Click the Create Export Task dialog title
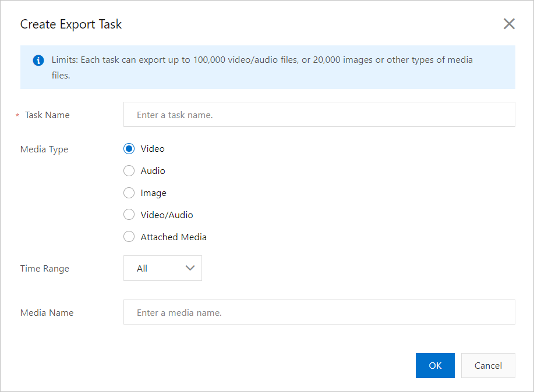This screenshot has width=534, height=392. pyautogui.click(x=71, y=24)
